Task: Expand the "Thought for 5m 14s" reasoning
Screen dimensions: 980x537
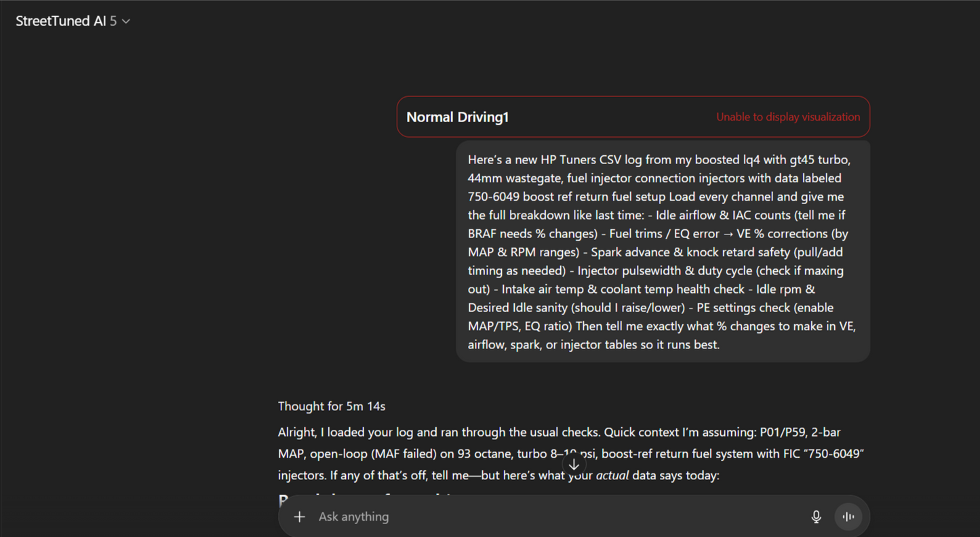Action: coord(332,406)
